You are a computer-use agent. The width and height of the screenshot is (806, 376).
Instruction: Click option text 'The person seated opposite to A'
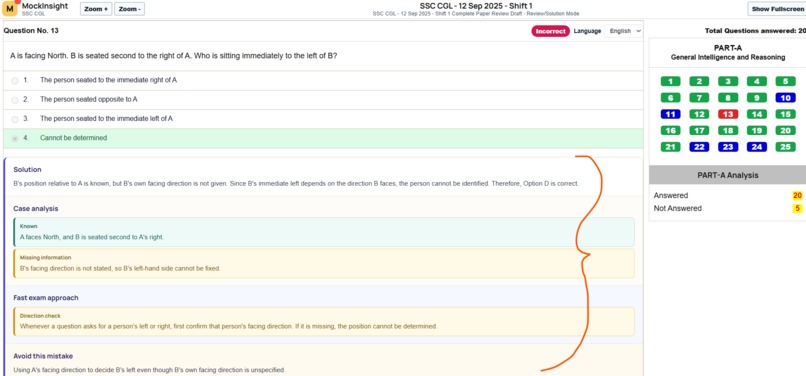(88, 99)
